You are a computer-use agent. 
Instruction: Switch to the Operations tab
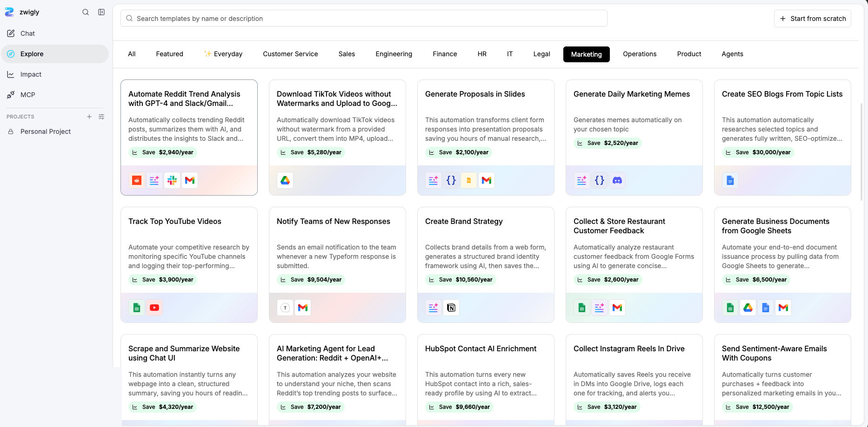point(640,54)
